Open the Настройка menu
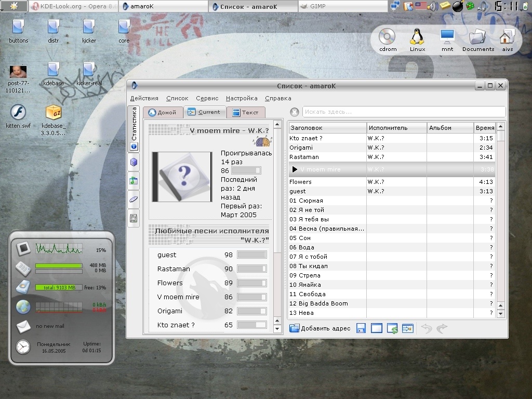532x399 pixels. [242, 98]
